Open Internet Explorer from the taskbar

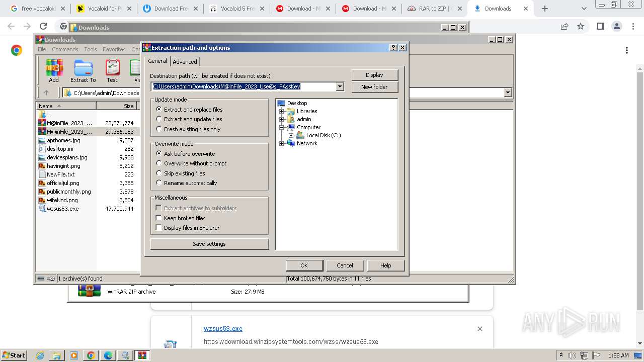point(40,355)
